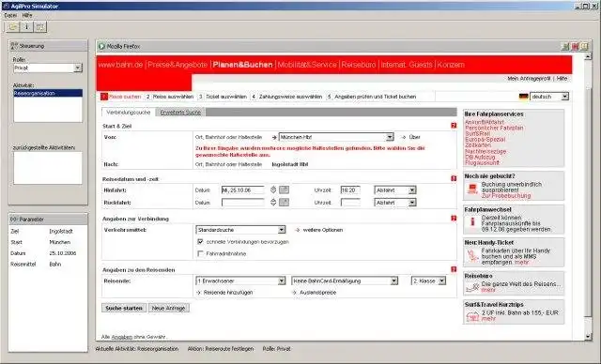Click Auslandspreise link
The height and width of the screenshot is (364, 601).
coord(317,292)
